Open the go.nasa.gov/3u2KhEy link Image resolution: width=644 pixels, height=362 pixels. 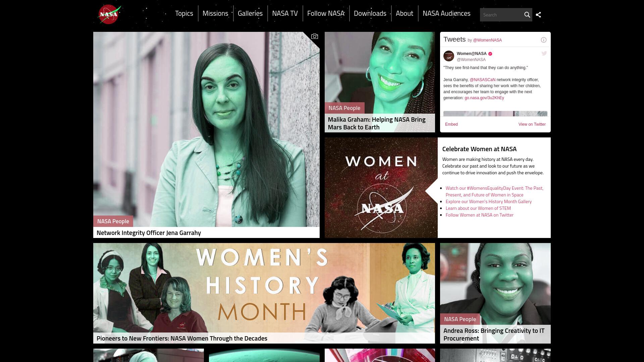pyautogui.click(x=484, y=98)
